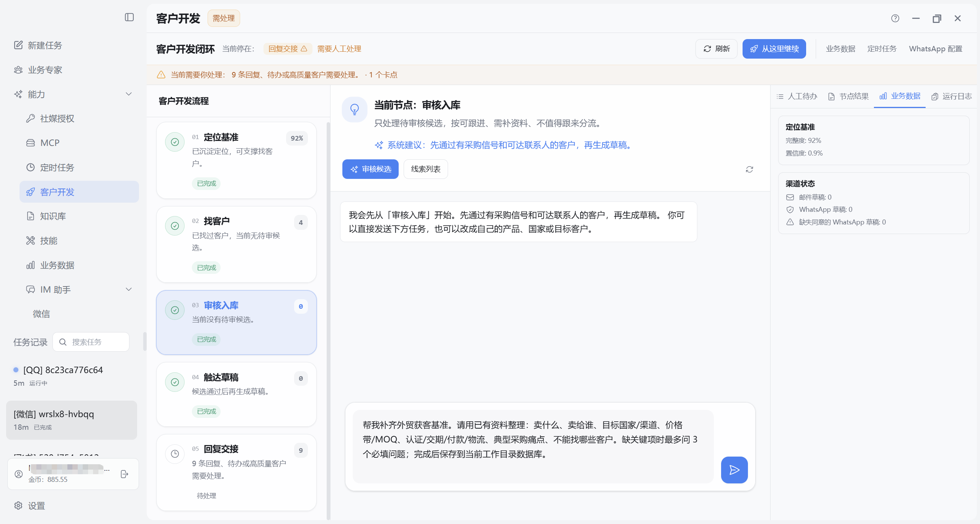Click the count badge 9 on 回复交接
The image size is (980, 524).
pos(301,450)
